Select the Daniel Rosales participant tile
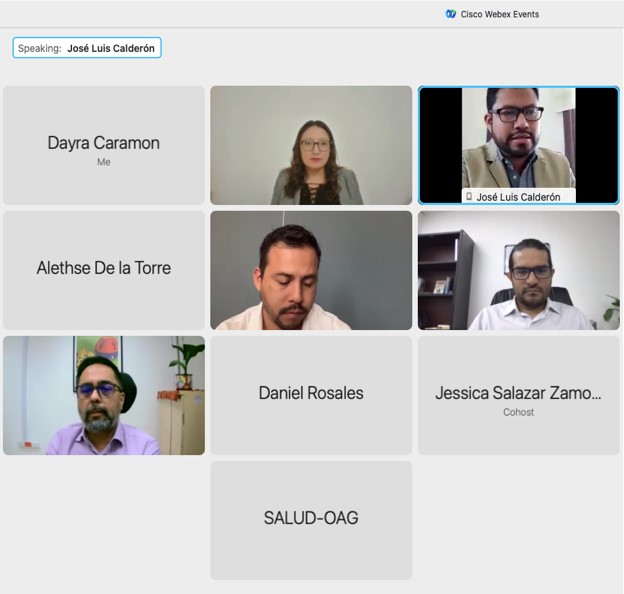Image resolution: width=624 pixels, height=594 pixels. [311, 395]
